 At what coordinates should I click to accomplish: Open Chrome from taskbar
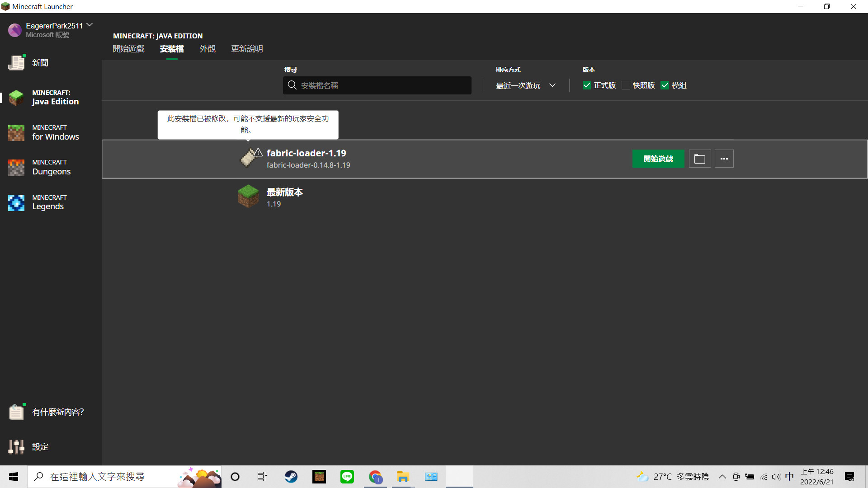click(x=375, y=477)
